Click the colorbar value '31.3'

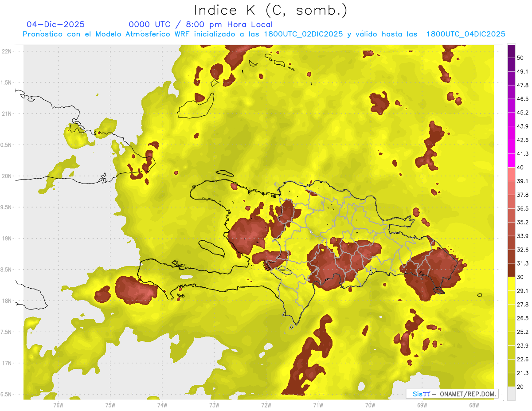coord(522,263)
